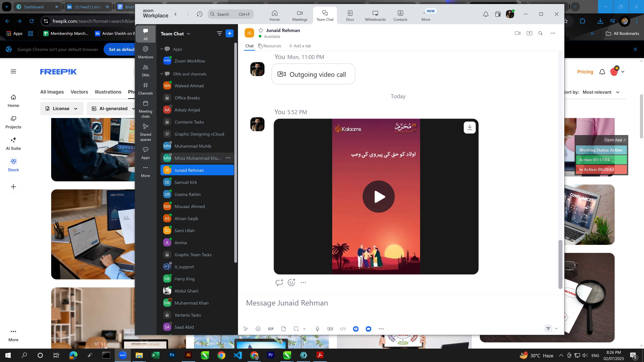
Task: Open the Sort by Most relevant dropdown
Action: coord(601,92)
